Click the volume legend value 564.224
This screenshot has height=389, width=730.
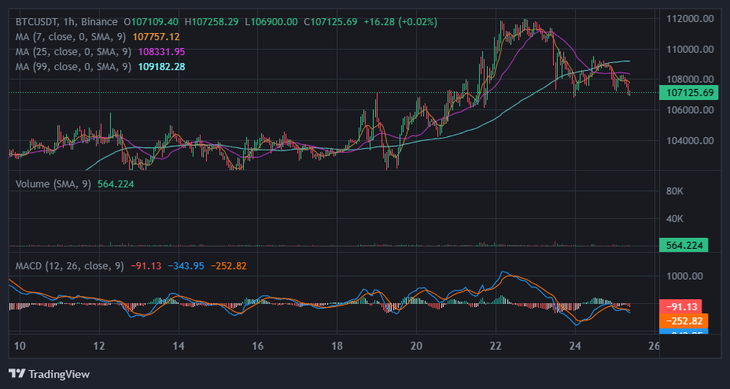pyautogui.click(x=115, y=184)
